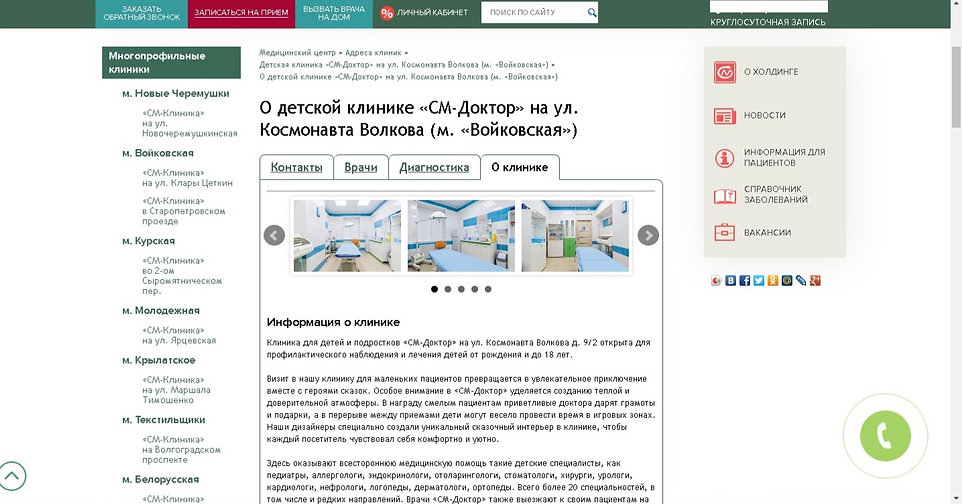Open «СМ-Клиника» на Волгоградском проспекте
Image resolution: width=962 pixels, height=504 pixels.
coord(181,449)
